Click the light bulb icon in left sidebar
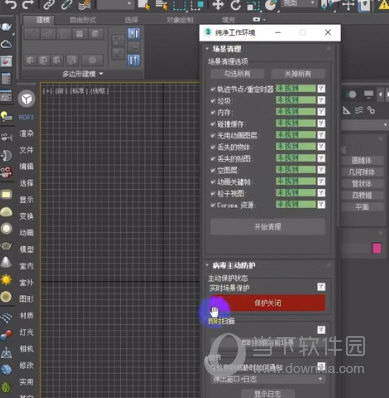Viewport: 389px width, 398px height. pyautogui.click(x=6, y=116)
